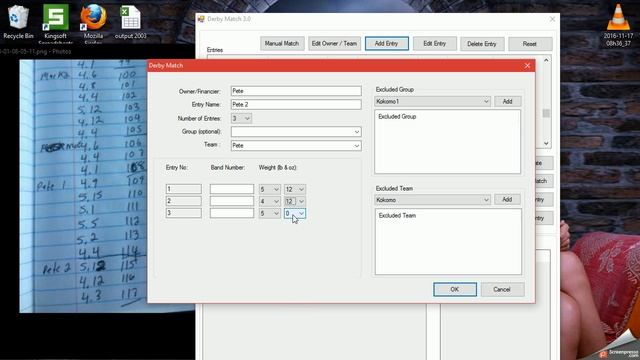Screen dimensions: 640x360
Task: Open the Recycle Bin desktop icon
Action: pos(18,22)
